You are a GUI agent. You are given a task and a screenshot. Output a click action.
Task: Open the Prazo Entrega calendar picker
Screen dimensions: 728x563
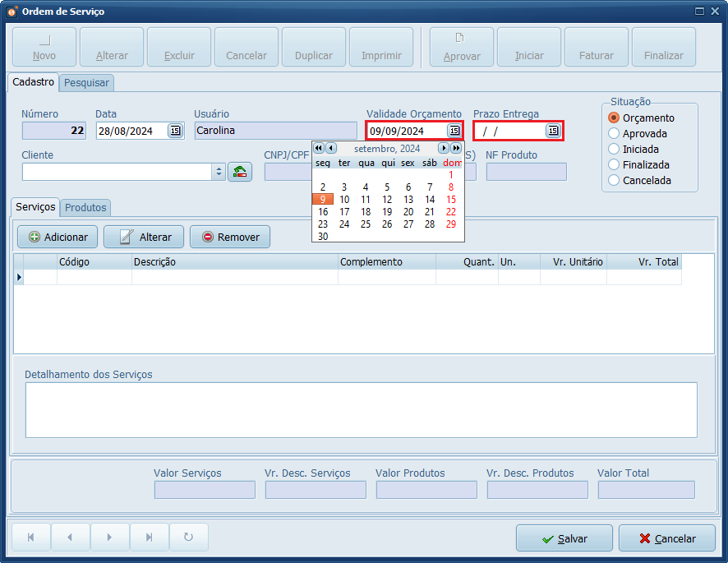point(553,131)
